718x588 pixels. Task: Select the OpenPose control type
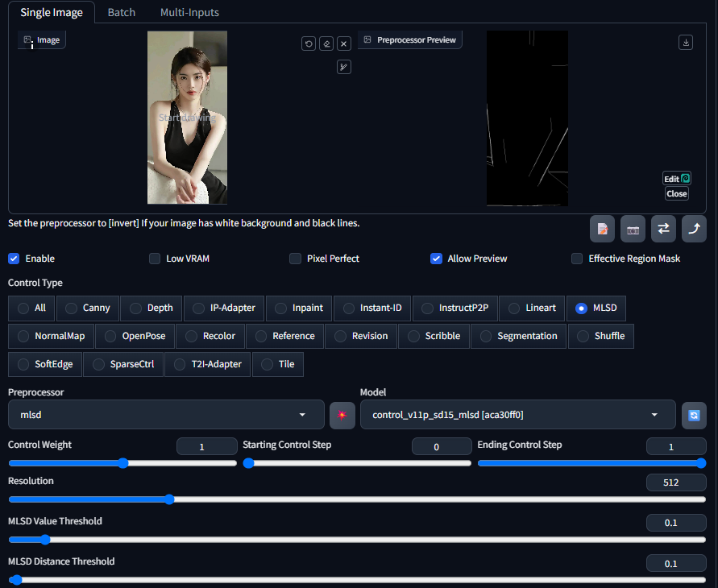(135, 336)
